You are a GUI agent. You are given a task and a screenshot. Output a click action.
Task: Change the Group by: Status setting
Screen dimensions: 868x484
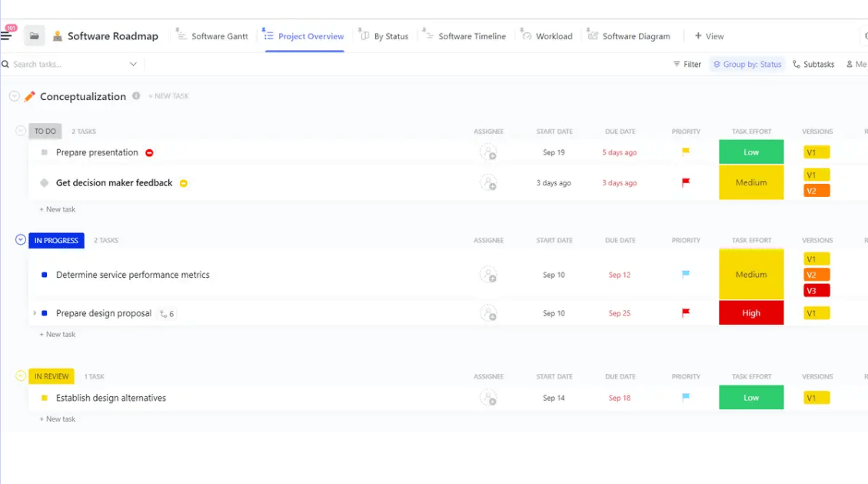[x=747, y=64]
